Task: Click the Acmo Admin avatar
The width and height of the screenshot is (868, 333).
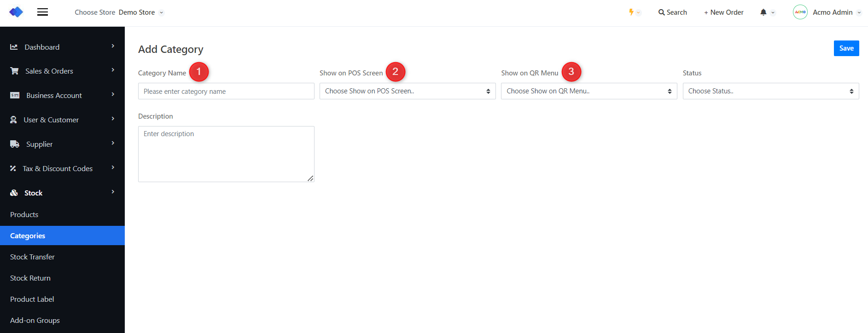Action: 800,12
